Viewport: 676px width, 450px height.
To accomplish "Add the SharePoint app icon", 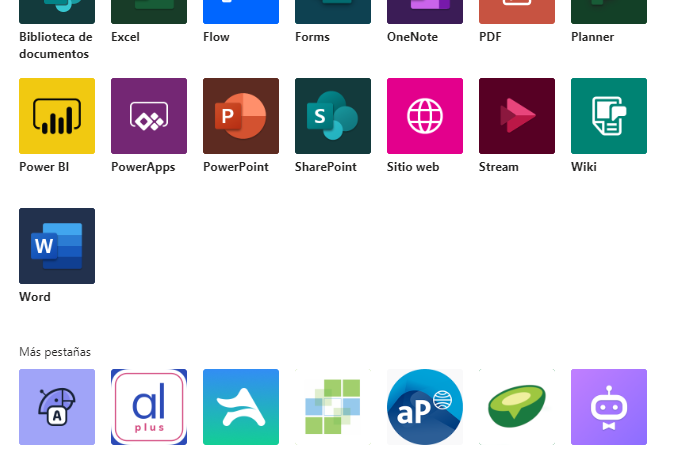I will pyautogui.click(x=333, y=116).
